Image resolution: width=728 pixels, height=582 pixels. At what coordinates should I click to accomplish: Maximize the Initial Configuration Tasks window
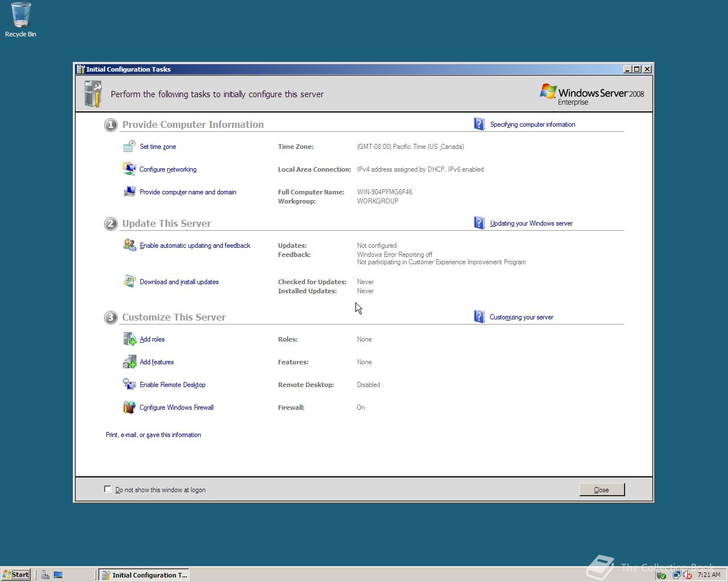(x=637, y=69)
